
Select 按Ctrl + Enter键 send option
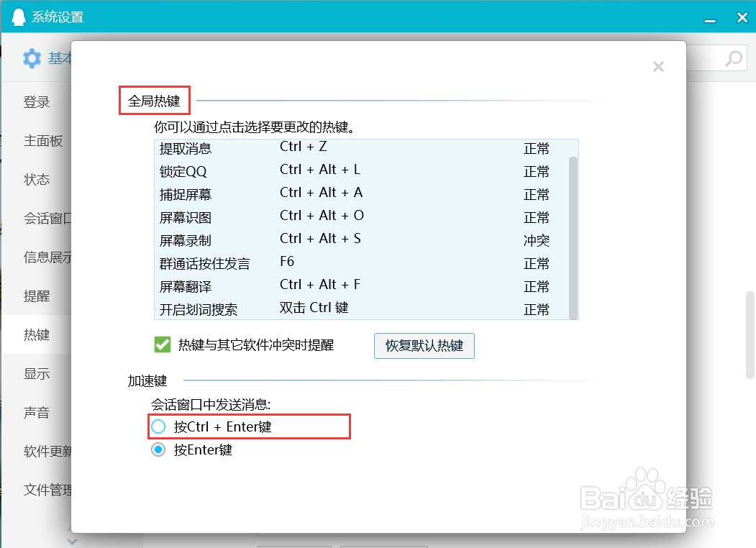pyautogui.click(x=158, y=426)
